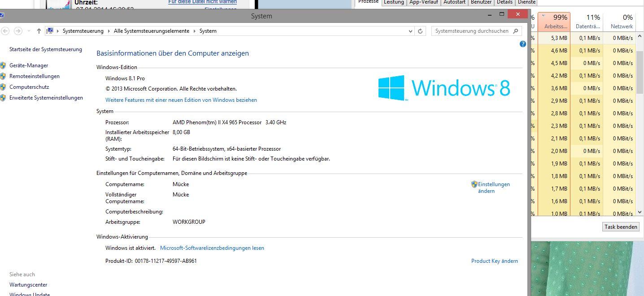
Task: Open Windows Update link
Action: click(30, 294)
